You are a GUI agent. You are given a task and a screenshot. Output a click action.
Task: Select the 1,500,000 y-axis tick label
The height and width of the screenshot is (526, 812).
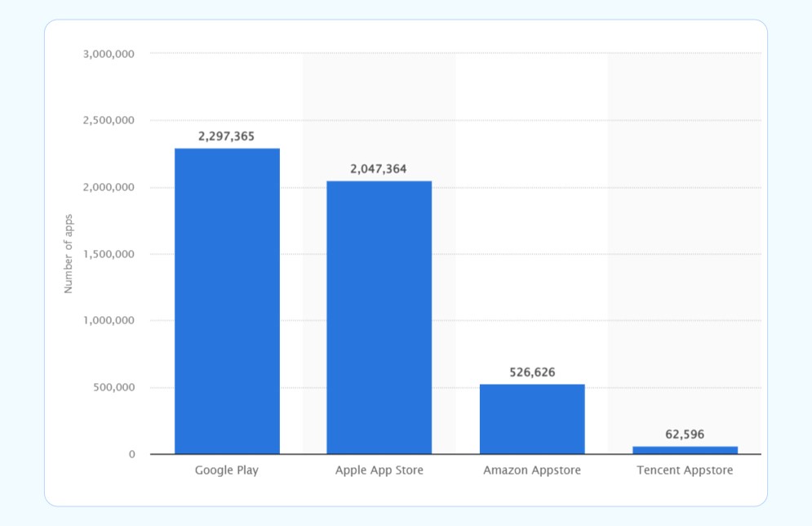[108, 254]
